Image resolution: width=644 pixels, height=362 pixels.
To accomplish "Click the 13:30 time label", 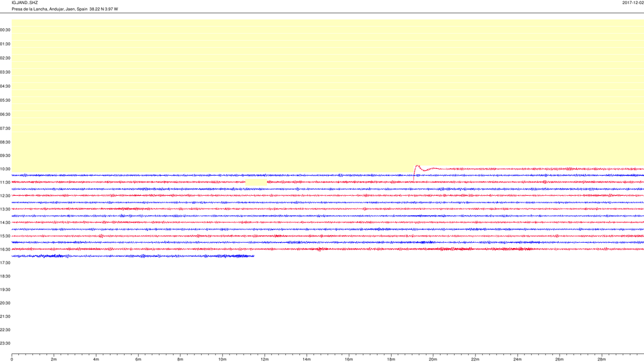I will (5, 209).
